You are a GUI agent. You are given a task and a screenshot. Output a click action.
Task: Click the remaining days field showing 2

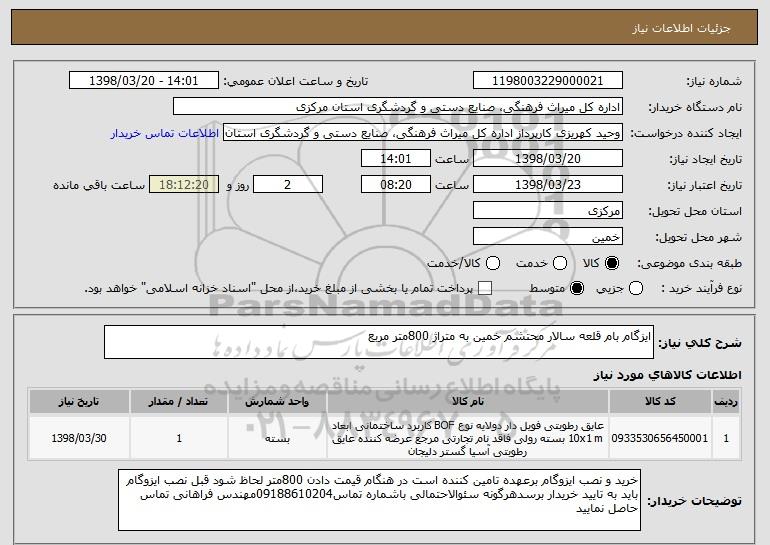click(x=288, y=185)
